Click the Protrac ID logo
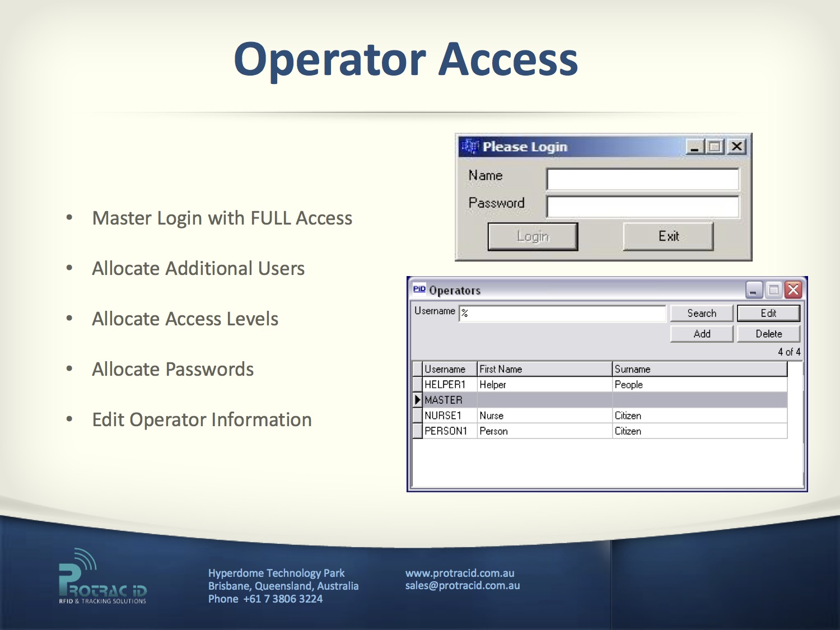The height and width of the screenshot is (630, 840). [x=102, y=577]
